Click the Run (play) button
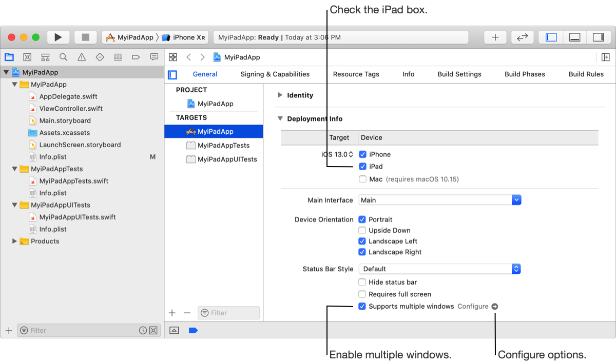Screen dimensions: 616x364 pyautogui.click(x=58, y=37)
